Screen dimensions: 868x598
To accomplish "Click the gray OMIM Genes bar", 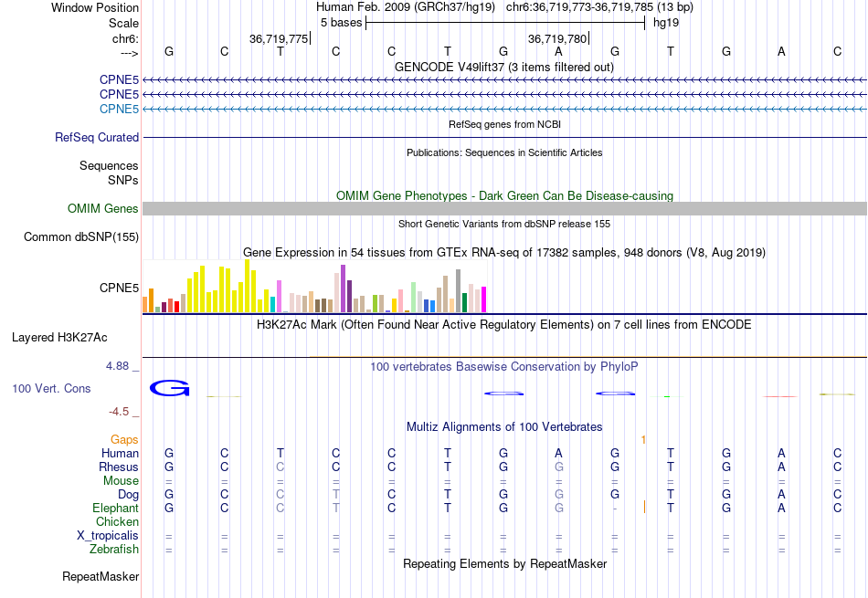I will pyautogui.click(x=504, y=208).
